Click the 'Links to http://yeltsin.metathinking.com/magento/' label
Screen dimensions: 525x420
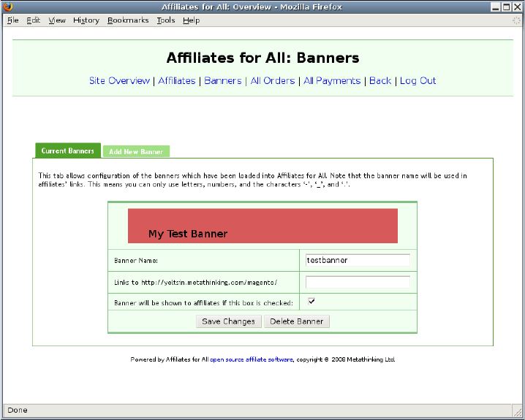196,283
